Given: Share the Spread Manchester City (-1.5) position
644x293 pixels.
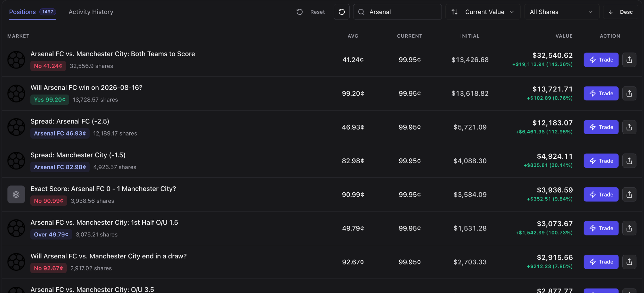Looking at the screenshot, I should 629,161.
